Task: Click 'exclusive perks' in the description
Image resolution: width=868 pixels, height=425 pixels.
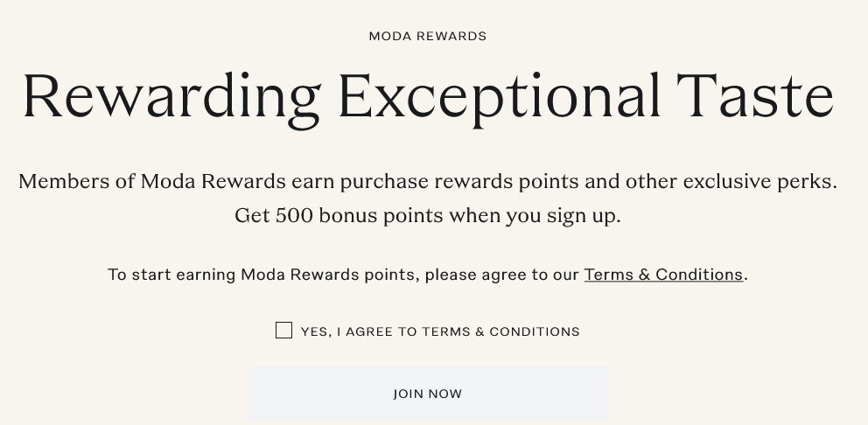Action: (x=759, y=182)
